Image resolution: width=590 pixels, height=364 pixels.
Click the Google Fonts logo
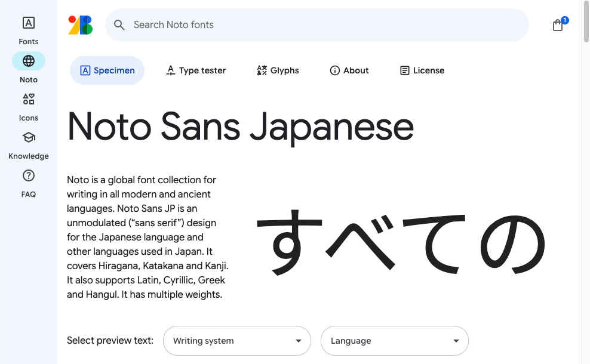pyautogui.click(x=81, y=25)
